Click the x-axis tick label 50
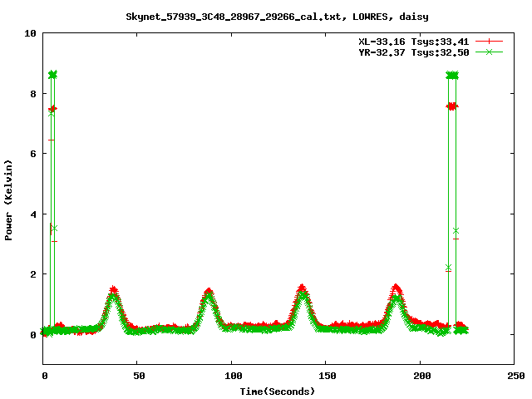Image resolution: width=532 pixels, height=399 pixels. (139, 376)
